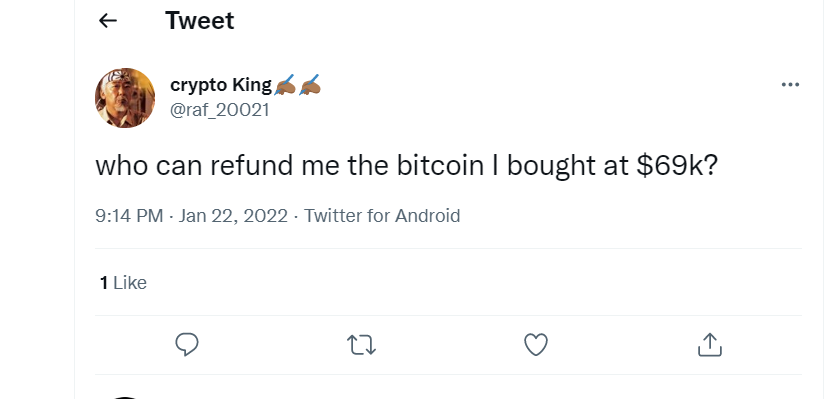833x399 pixels.
Task: Select the 9:14 PM timestamp
Action: [x=129, y=216]
